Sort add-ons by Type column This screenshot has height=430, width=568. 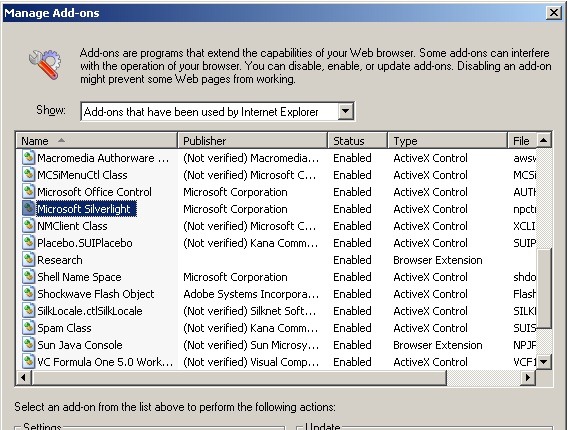click(447, 141)
